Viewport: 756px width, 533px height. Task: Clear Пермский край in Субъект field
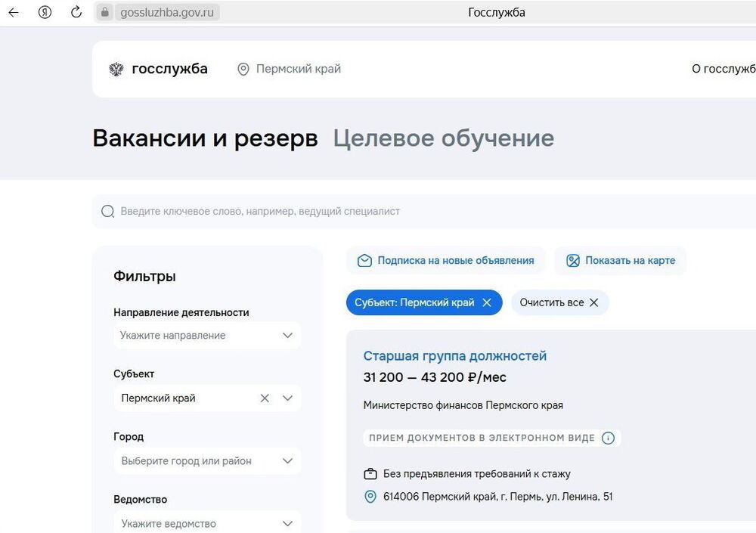[265, 398]
